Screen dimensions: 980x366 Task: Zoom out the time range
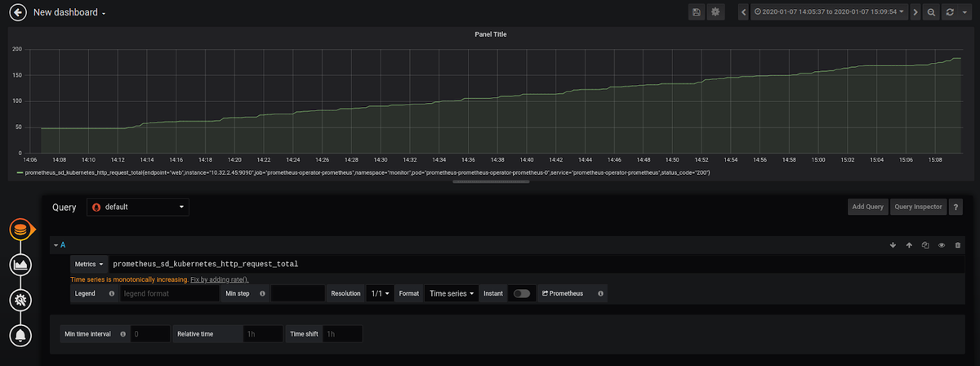(931, 12)
